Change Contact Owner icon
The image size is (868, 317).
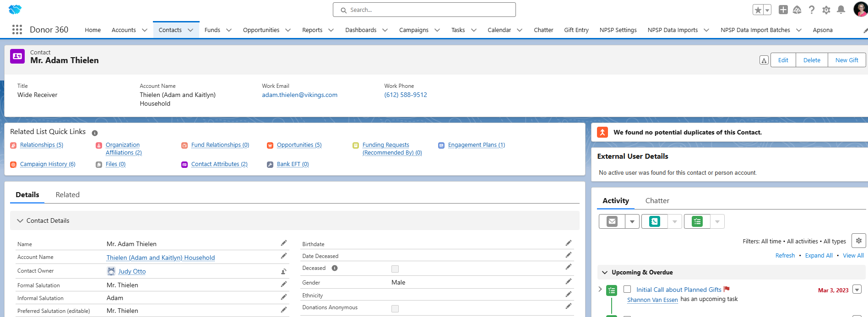(284, 271)
